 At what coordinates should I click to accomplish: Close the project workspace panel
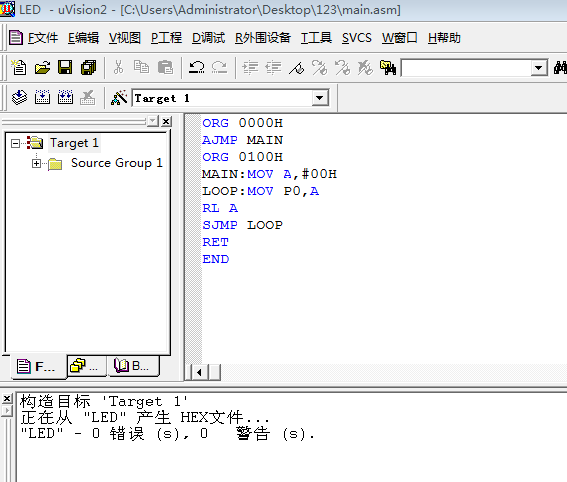(x=166, y=121)
